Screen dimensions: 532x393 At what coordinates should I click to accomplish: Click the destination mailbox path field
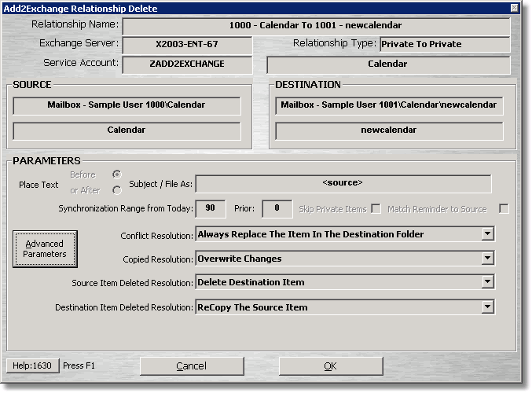point(389,105)
